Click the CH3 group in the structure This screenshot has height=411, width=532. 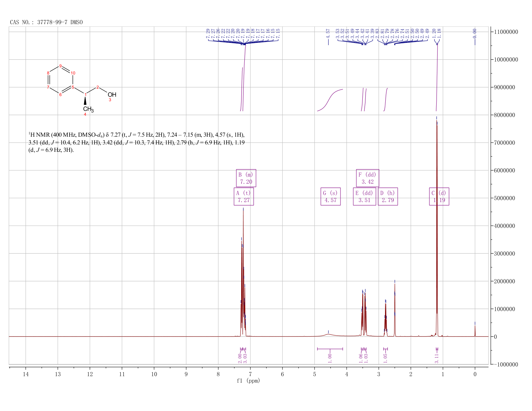88,109
